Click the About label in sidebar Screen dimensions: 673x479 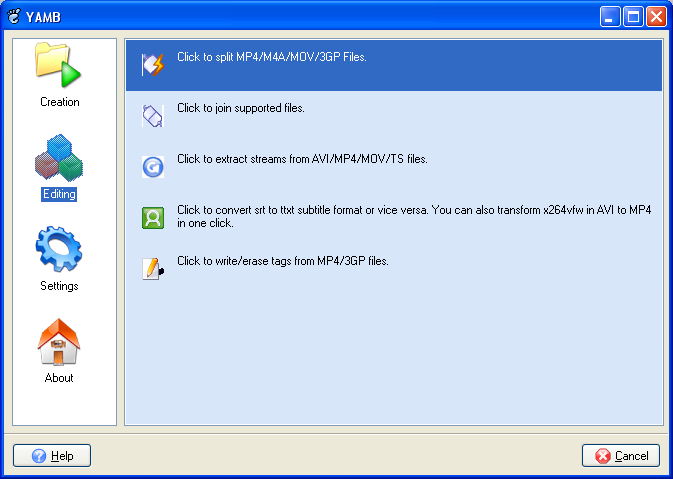pos(59,378)
